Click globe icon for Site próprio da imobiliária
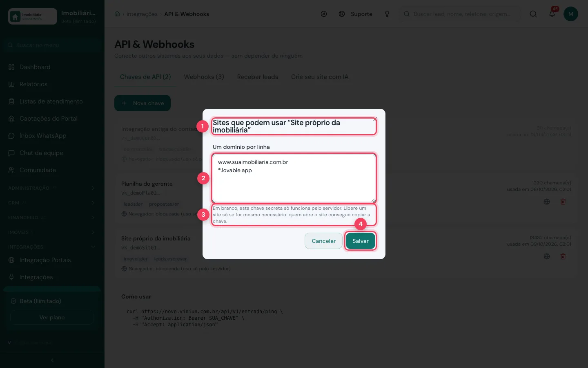 point(547,256)
